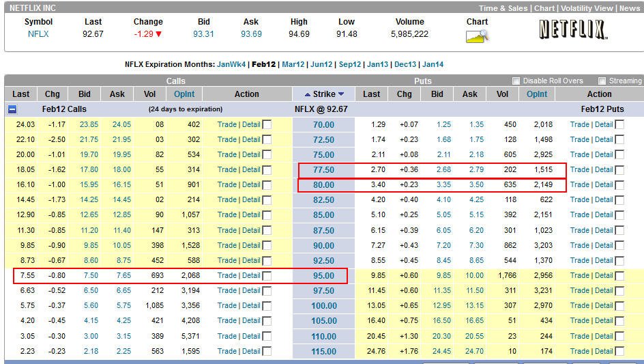Screen dimensions: 644x364
Task: Click the Strike sort ascending arrow
Action: click(308, 95)
